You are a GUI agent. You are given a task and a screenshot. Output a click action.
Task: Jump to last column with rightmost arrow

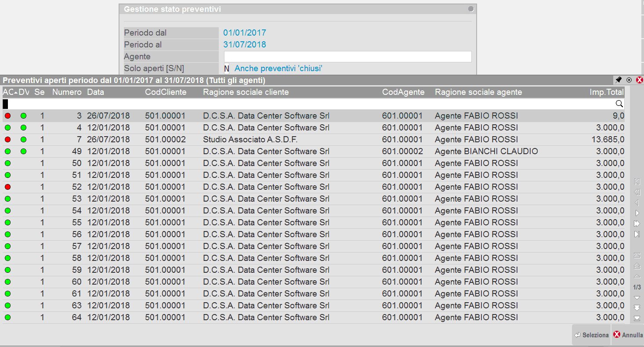pos(637,235)
